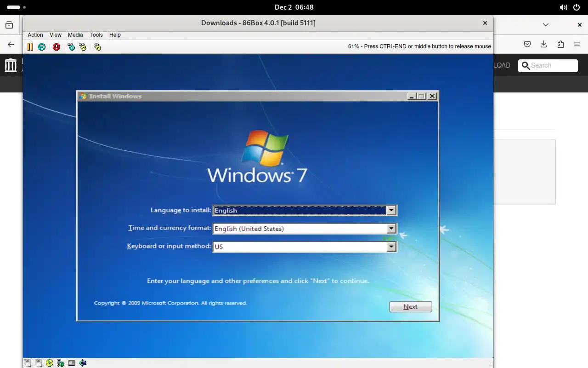The height and width of the screenshot is (368, 588).
Task: Click the Next button in Install Windows
Action: (411, 307)
